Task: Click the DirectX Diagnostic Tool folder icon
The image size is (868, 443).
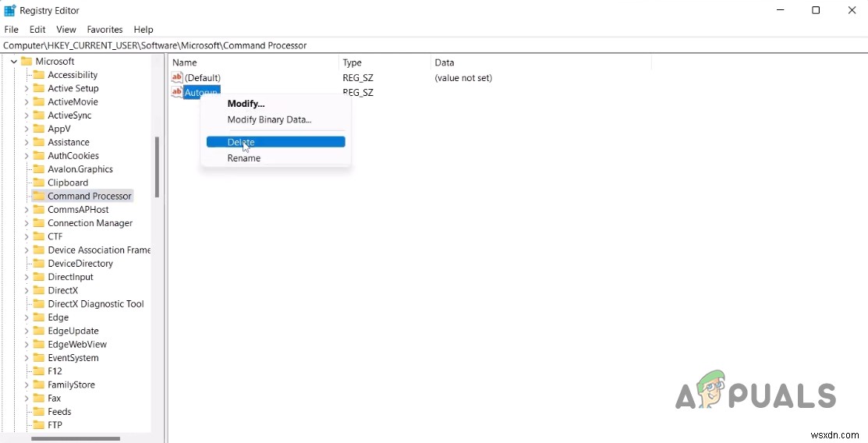Action: pos(38,304)
